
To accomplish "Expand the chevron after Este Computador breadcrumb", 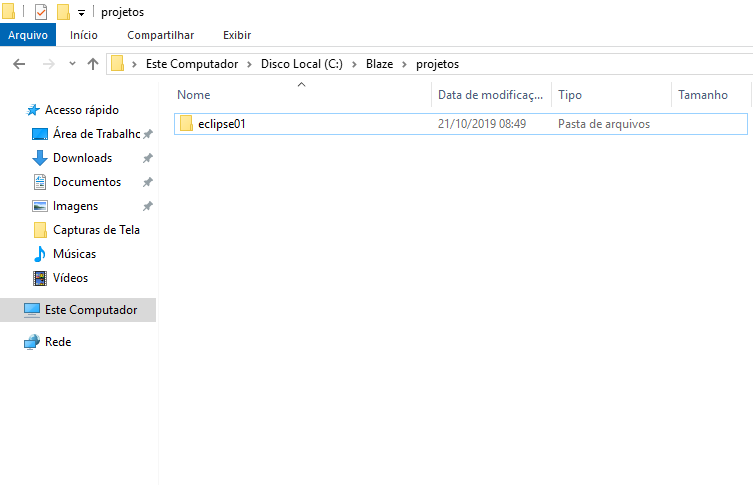I will point(249,64).
